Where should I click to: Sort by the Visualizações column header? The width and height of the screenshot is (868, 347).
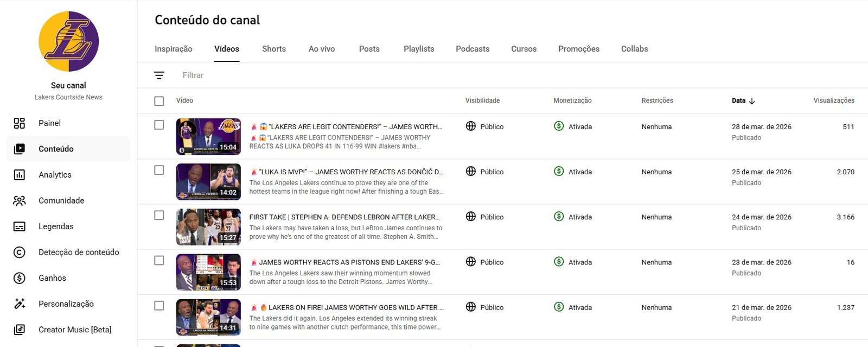click(834, 101)
